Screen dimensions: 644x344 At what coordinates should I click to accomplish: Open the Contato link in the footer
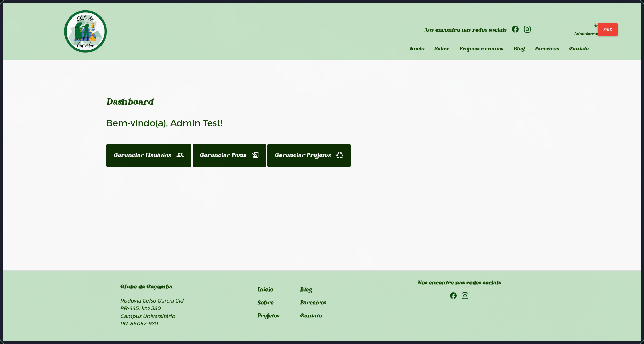pos(311,315)
